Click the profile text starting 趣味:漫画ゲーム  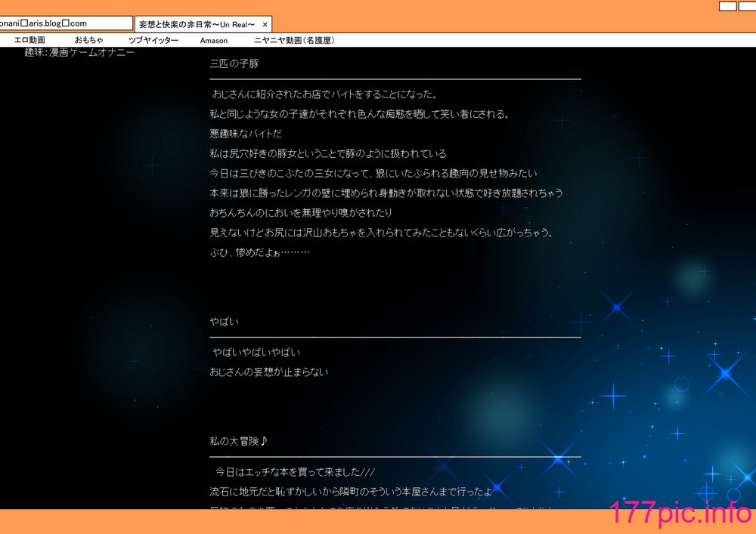(x=79, y=52)
